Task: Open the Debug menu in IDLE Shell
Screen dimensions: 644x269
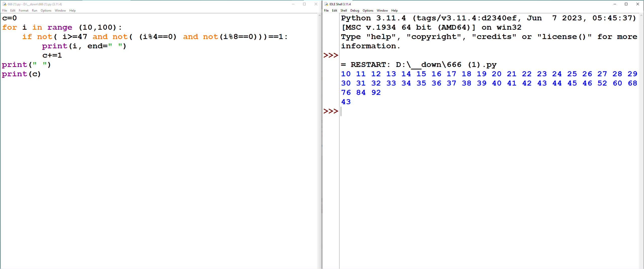Action: click(355, 11)
